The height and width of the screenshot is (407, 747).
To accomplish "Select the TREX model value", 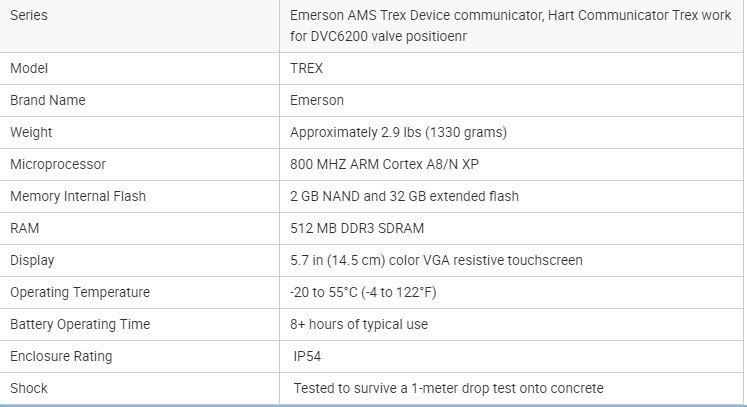I will (306, 68).
